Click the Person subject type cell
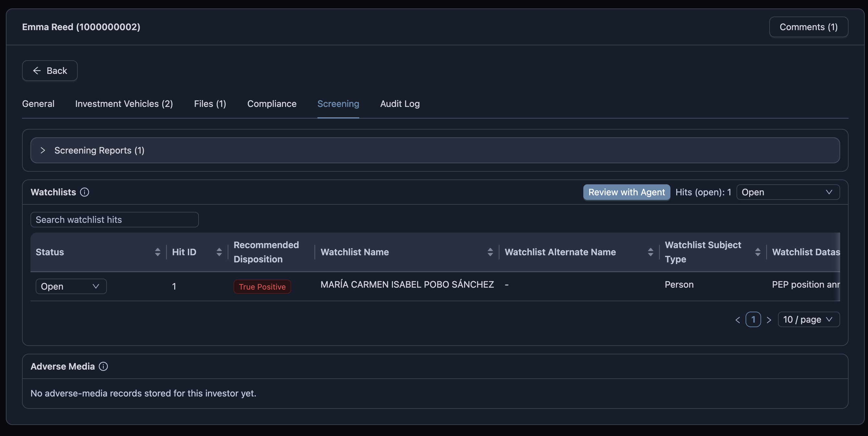868x436 pixels. [679, 285]
